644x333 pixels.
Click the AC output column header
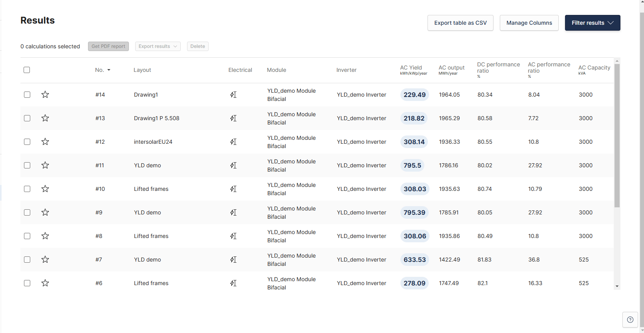[x=451, y=70]
